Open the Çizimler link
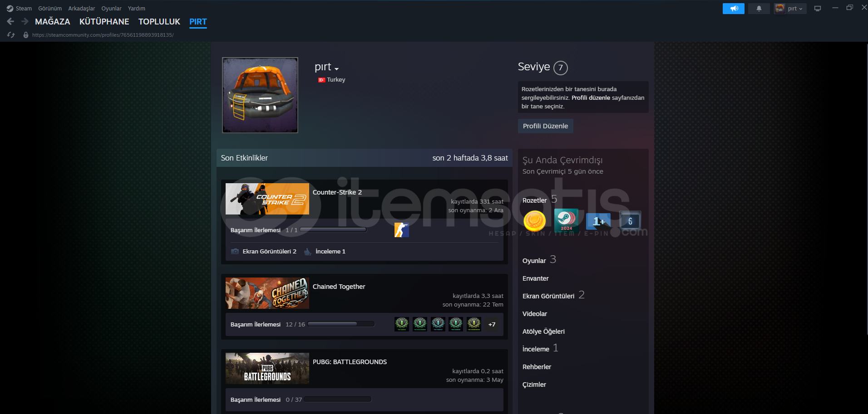868x414 pixels. [x=534, y=385]
